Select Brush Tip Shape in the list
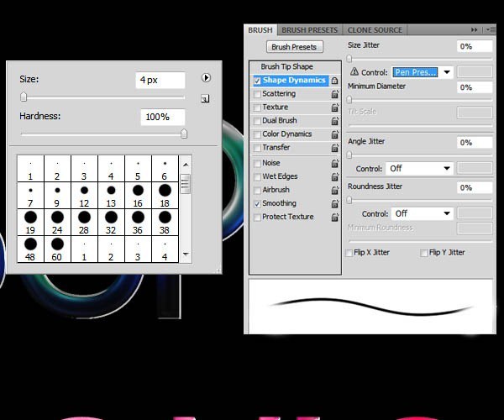The height and width of the screenshot is (420, 504). pos(286,66)
